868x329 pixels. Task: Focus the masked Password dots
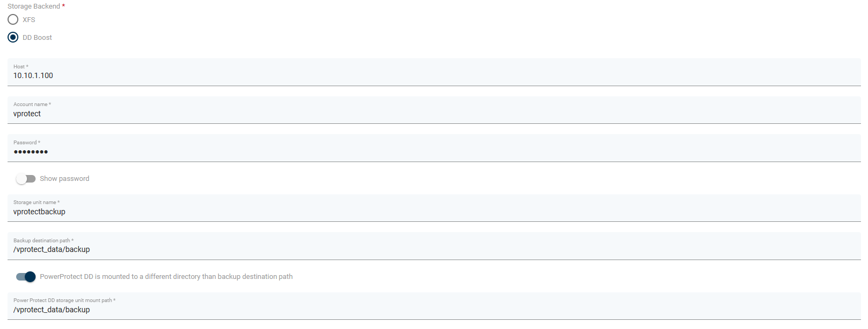tap(31, 152)
